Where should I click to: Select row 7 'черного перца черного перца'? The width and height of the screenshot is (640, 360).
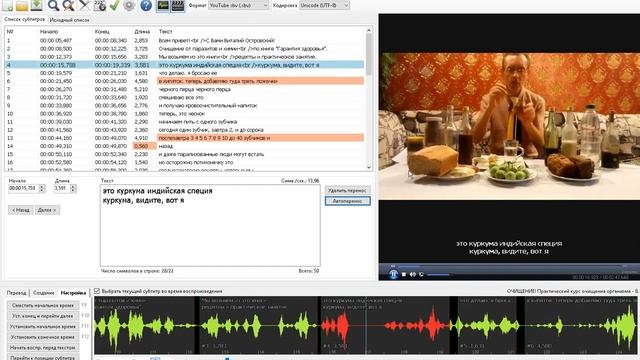[184, 89]
